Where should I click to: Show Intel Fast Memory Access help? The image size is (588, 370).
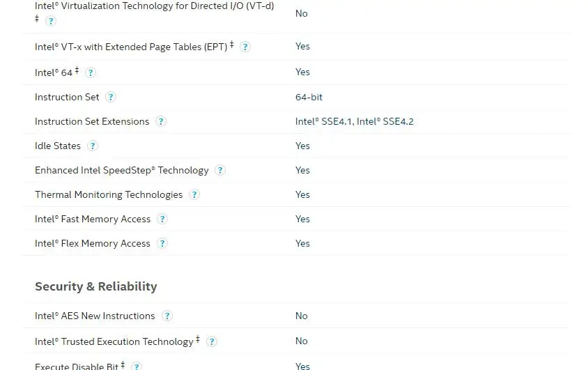coord(162,219)
